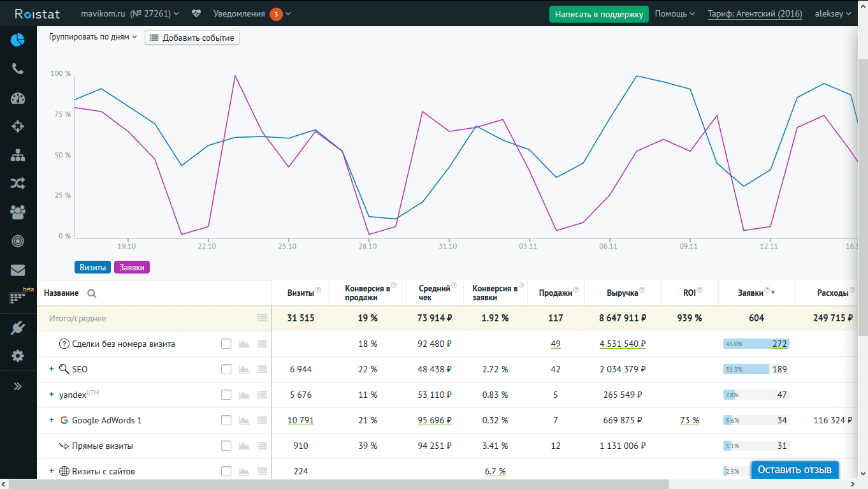Click Написать в поддержку button
Image resolution: width=868 pixels, height=489 pixels.
tap(599, 14)
